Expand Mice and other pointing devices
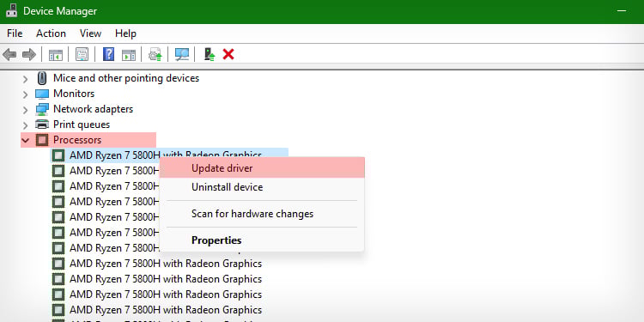644x322 pixels. tap(26, 78)
